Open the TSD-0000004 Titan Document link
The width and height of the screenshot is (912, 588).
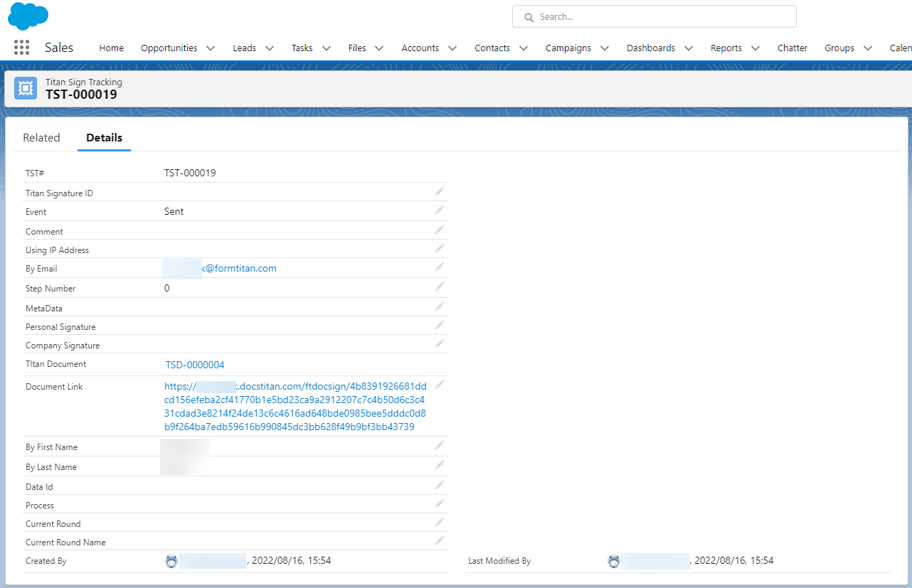(x=195, y=365)
